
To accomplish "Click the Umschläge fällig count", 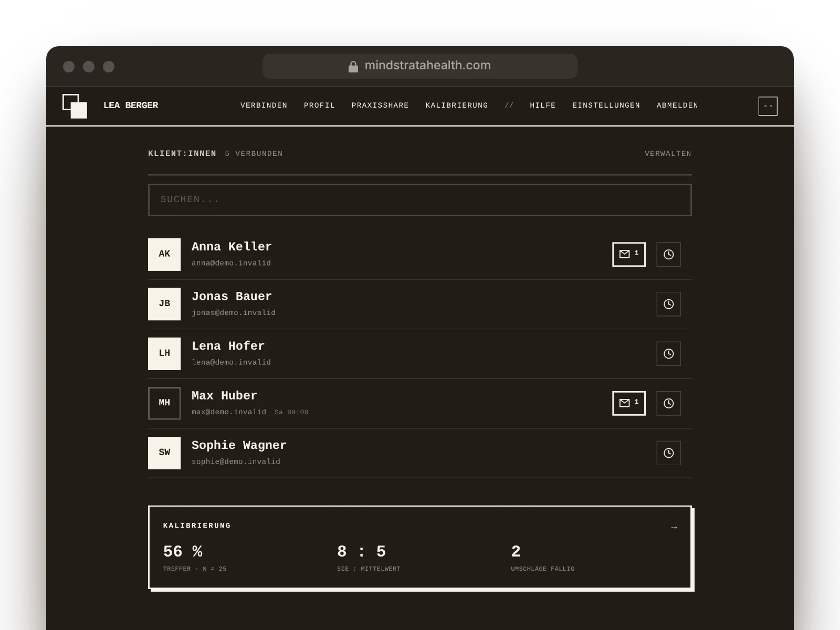I will point(516,552).
